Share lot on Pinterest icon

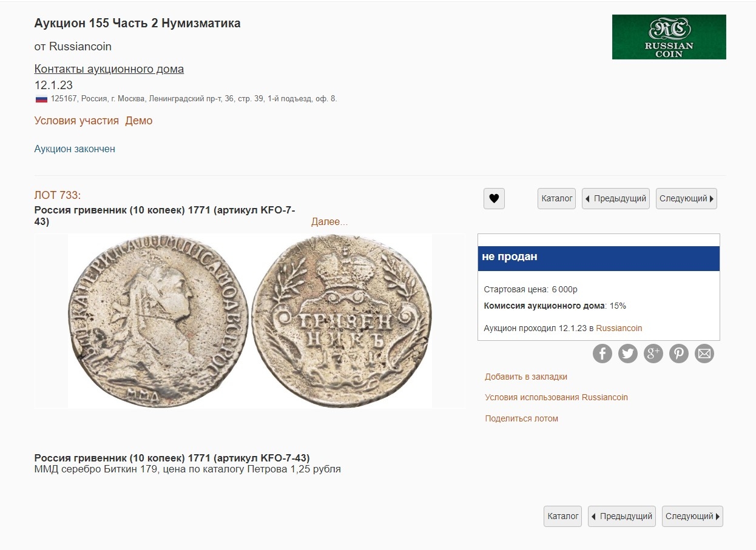pyautogui.click(x=678, y=354)
